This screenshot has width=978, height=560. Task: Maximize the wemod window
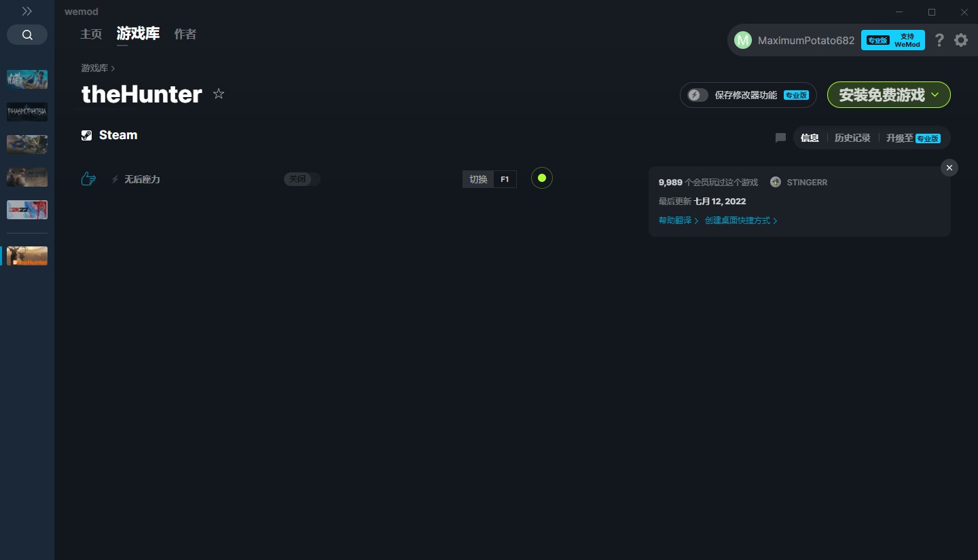[932, 12]
